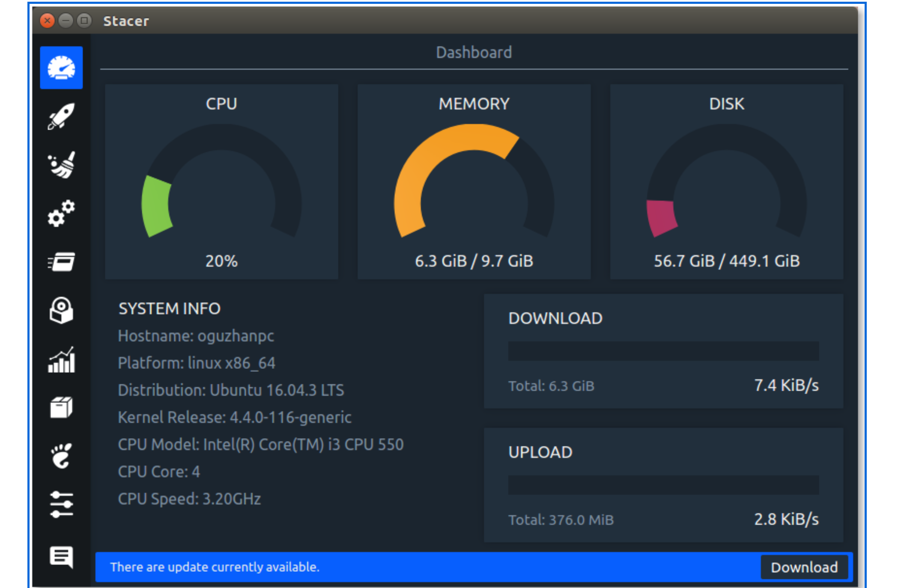Open Feedback speech bubble icon
The width and height of the screenshot is (910, 588).
coord(61,557)
